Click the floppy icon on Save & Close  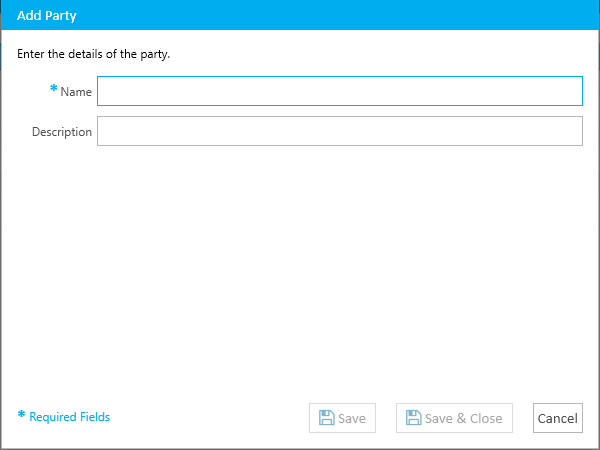click(414, 418)
